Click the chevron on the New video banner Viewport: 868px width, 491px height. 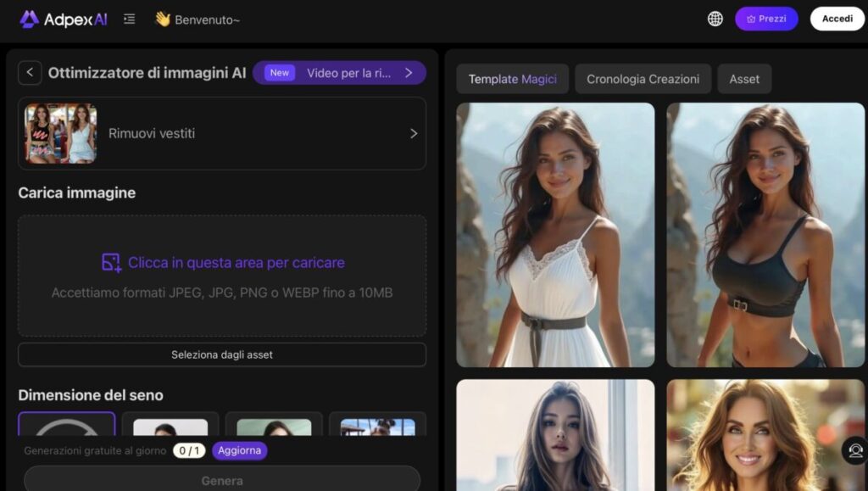pos(409,73)
